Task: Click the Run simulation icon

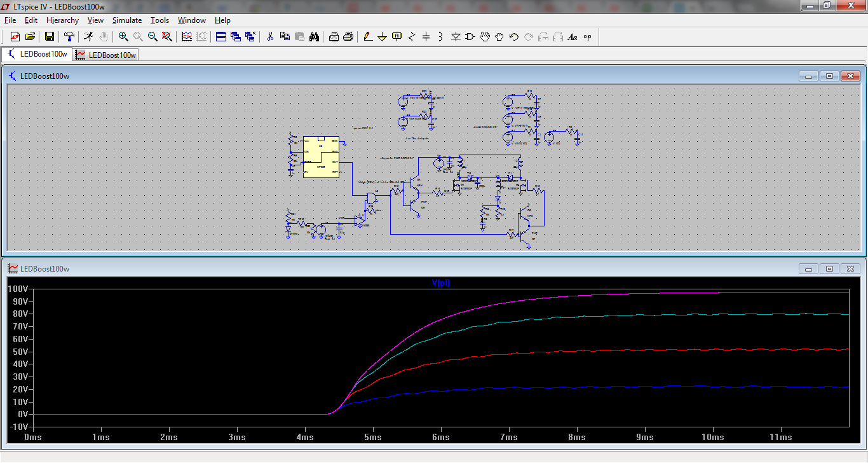Action: [88, 37]
